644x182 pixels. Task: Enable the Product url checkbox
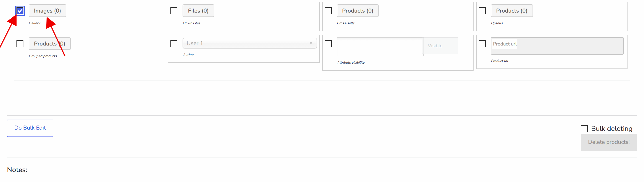pos(482,44)
